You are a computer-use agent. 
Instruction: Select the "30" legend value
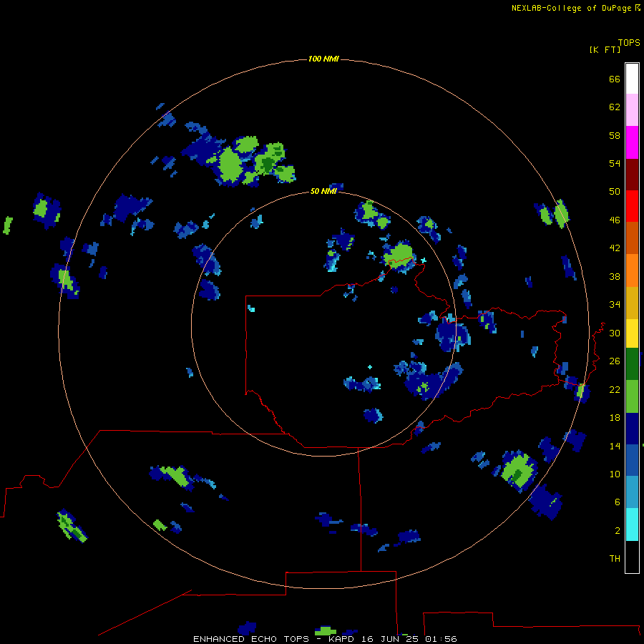[x=615, y=333]
